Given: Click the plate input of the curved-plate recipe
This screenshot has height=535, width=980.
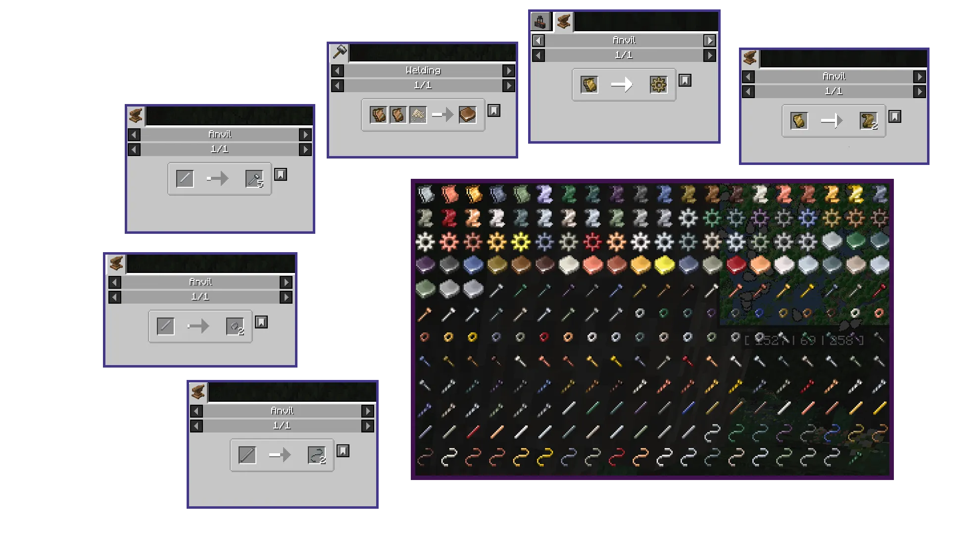Looking at the screenshot, I should [799, 121].
